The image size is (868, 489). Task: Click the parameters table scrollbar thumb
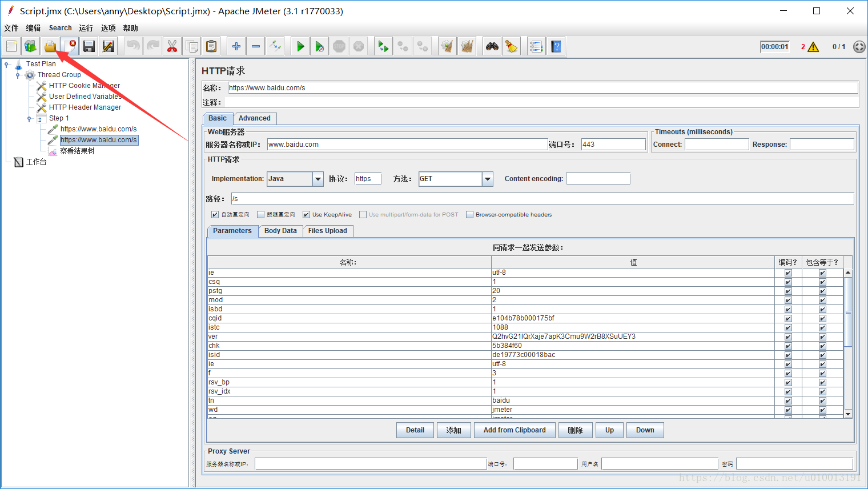pyautogui.click(x=848, y=312)
